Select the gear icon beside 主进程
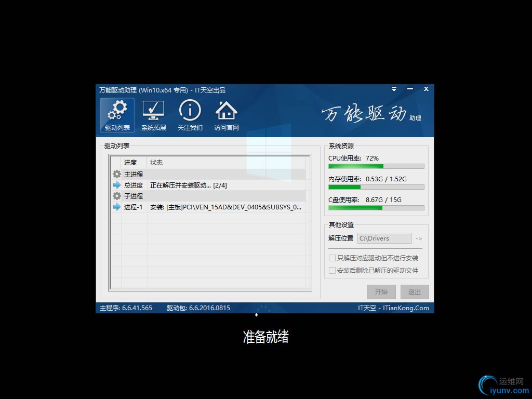Viewport: 532px width, 399px height. (117, 175)
